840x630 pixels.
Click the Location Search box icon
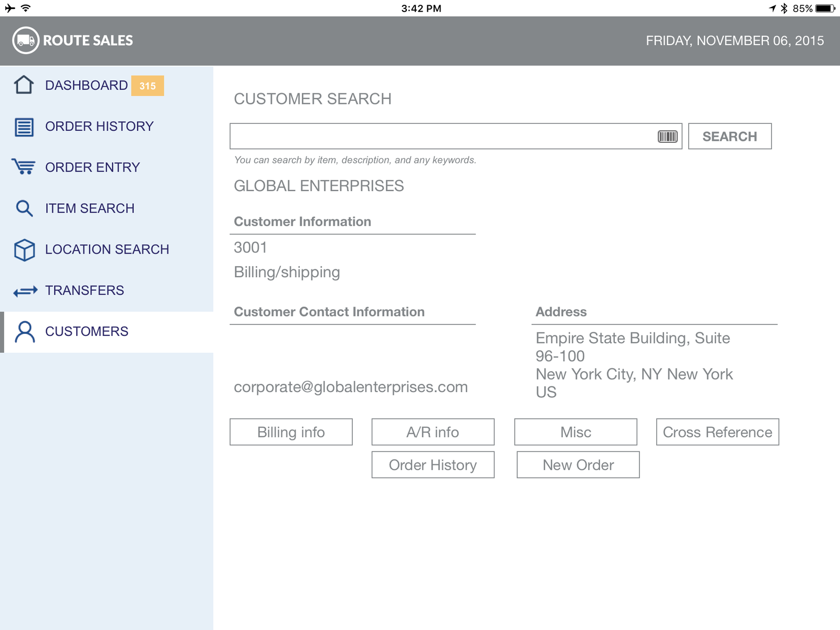click(x=24, y=250)
